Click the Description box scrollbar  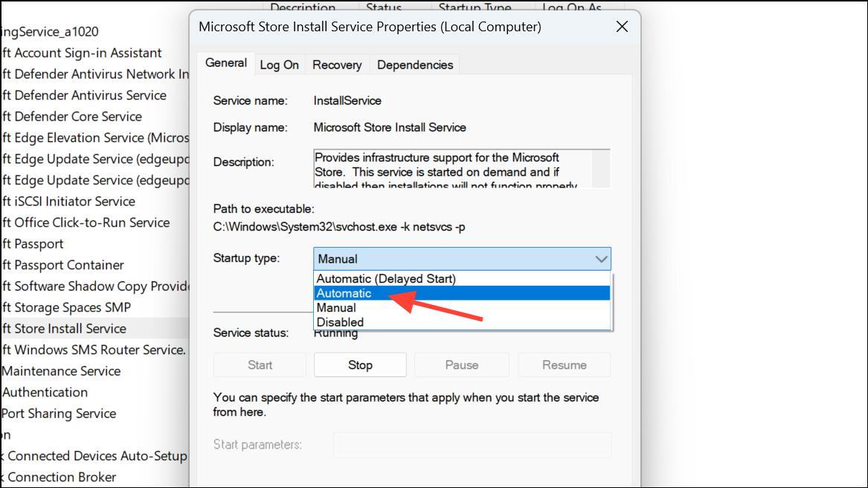click(x=601, y=168)
